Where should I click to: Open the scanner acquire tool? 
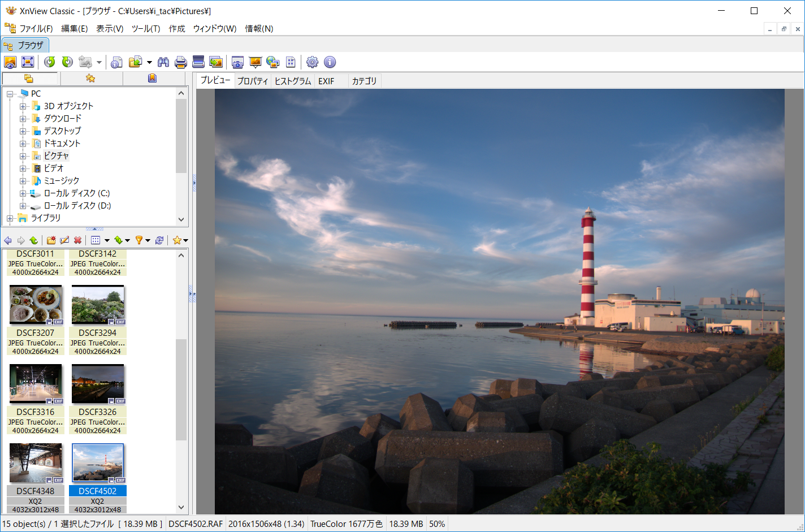198,62
